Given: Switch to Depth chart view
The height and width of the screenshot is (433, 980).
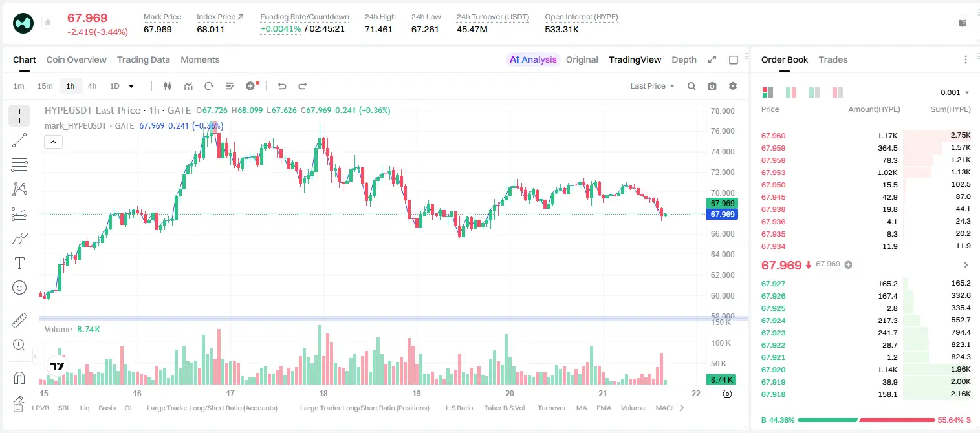Looking at the screenshot, I should pyautogui.click(x=684, y=59).
